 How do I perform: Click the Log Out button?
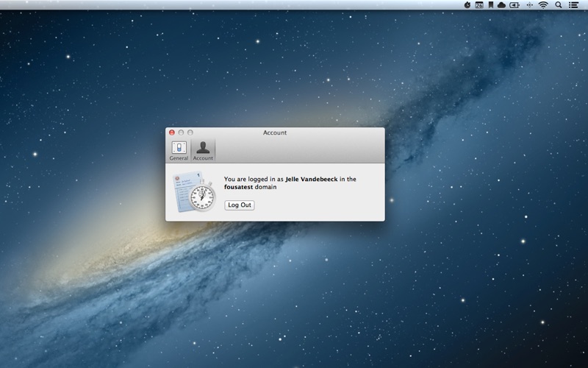240,205
